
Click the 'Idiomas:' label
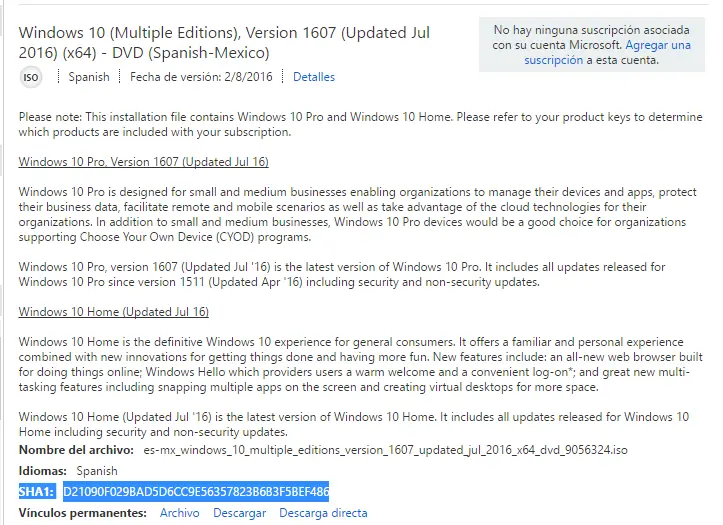coord(42,471)
